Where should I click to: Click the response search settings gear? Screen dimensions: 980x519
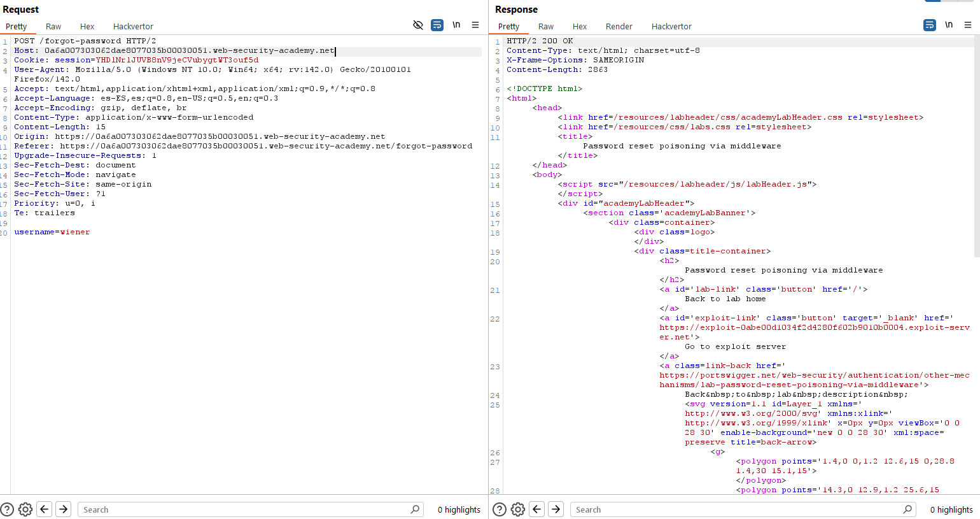click(x=518, y=509)
